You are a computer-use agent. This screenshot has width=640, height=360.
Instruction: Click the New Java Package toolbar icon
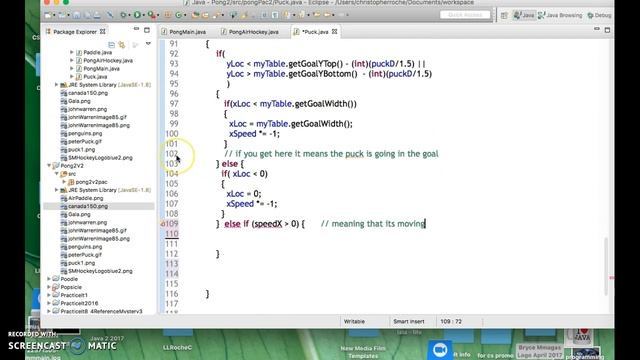click(x=168, y=15)
